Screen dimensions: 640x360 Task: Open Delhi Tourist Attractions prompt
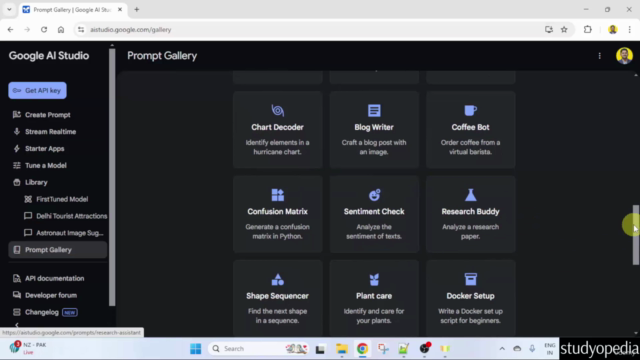71,216
